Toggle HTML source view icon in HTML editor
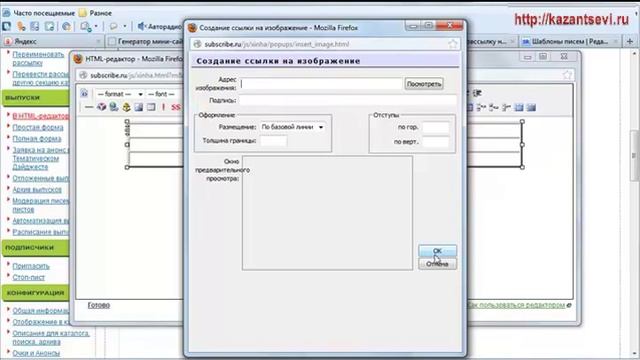This screenshot has height=360, width=640. 84,93
